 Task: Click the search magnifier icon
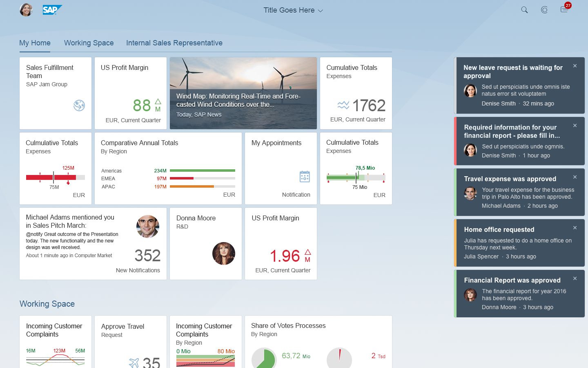point(524,10)
